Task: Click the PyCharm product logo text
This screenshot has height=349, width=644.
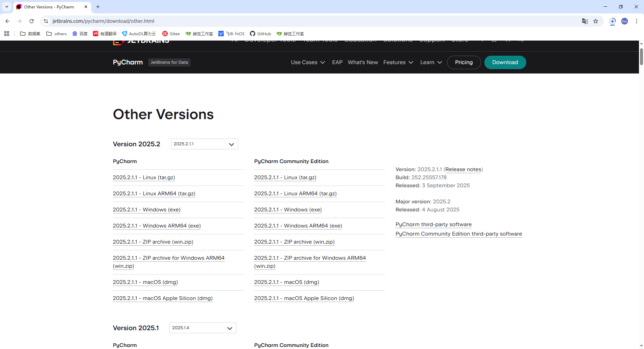Action: pyautogui.click(x=128, y=62)
